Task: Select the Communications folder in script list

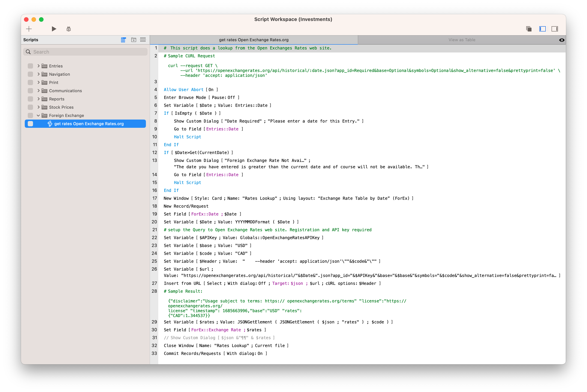Action: tap(65, 91)
